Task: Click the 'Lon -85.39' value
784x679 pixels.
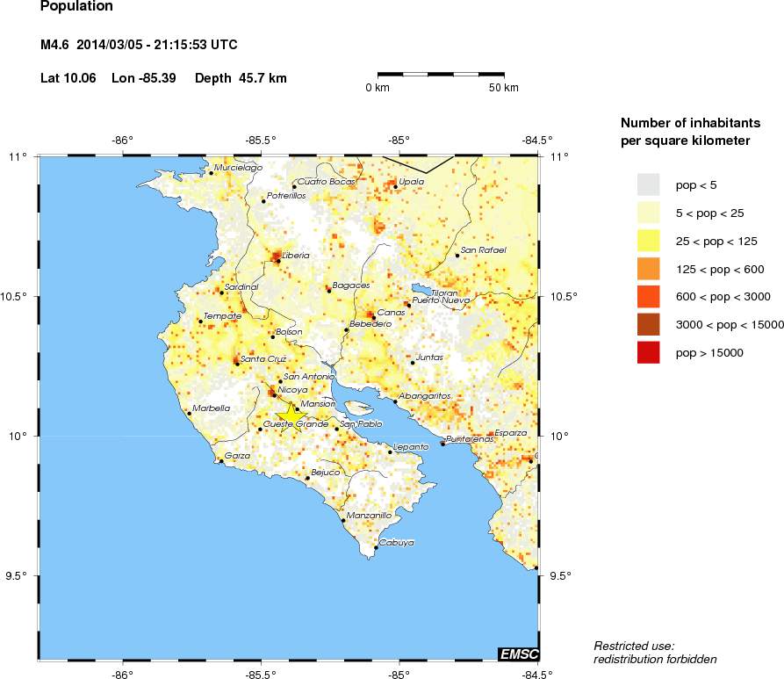Action: 143,78
